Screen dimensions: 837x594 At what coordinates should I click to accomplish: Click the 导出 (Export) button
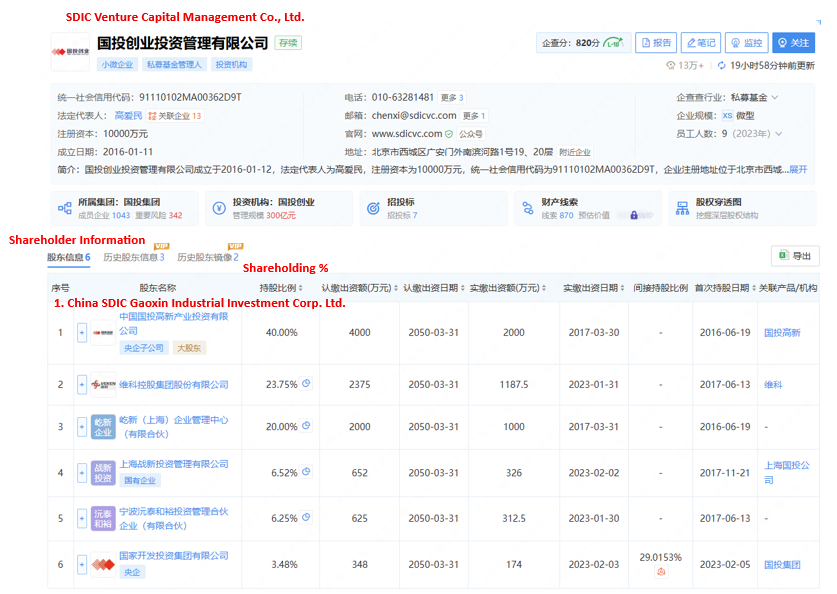pos(795,256)
